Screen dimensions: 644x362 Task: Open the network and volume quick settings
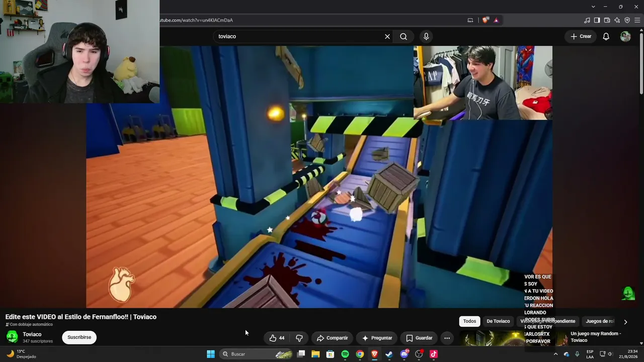607,354
